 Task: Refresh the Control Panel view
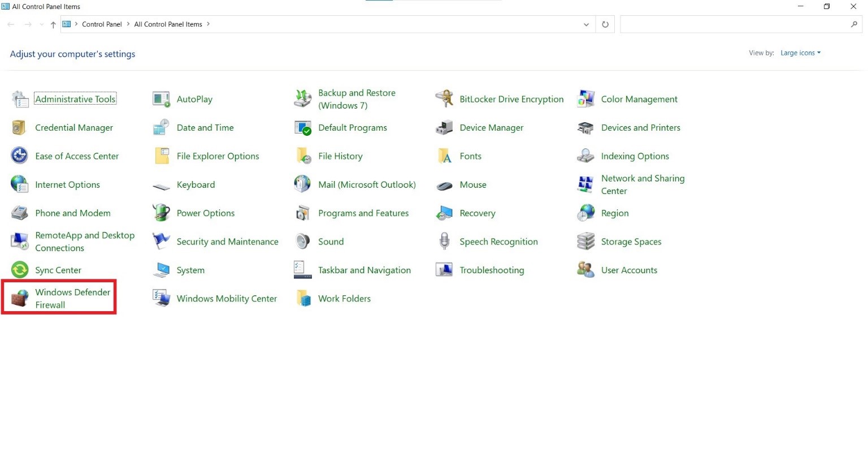click(605, 24)
